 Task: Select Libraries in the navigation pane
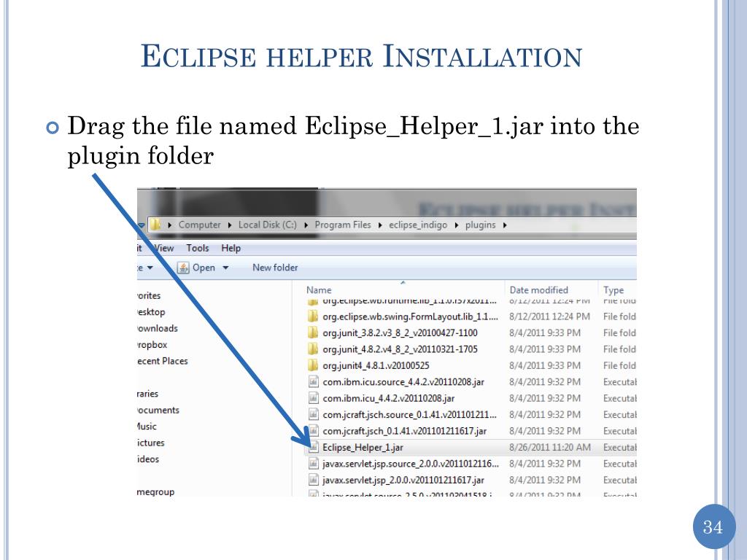click(x=147, y=394)
